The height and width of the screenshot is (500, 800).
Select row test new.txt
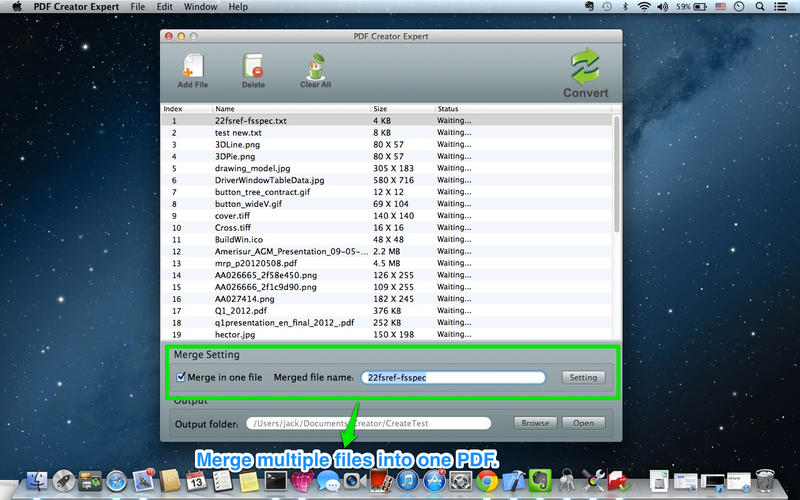click(x=387, y=133)
